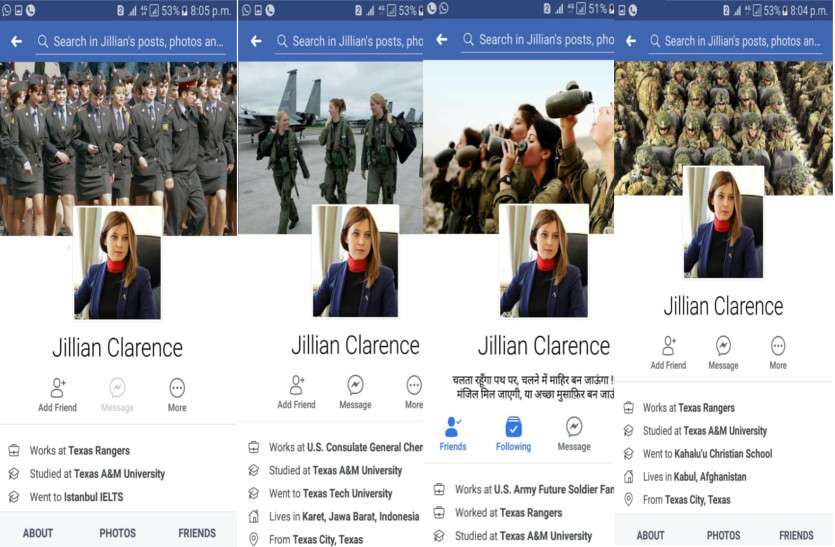Open ABOUT tab below Istanbul IELTS line
This screenshot has width=835, height=547.
click(38, 533)
